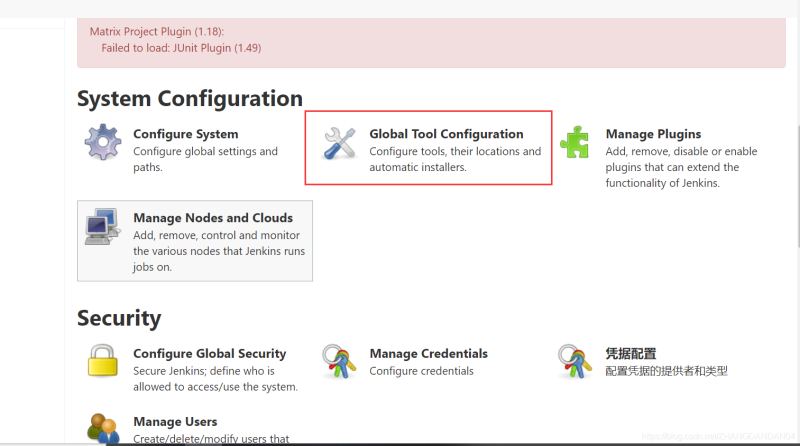Click the Global Tool Configuration wrench icon
The height and width of the screenshot is (446, 800).
[x=339, y=143]
